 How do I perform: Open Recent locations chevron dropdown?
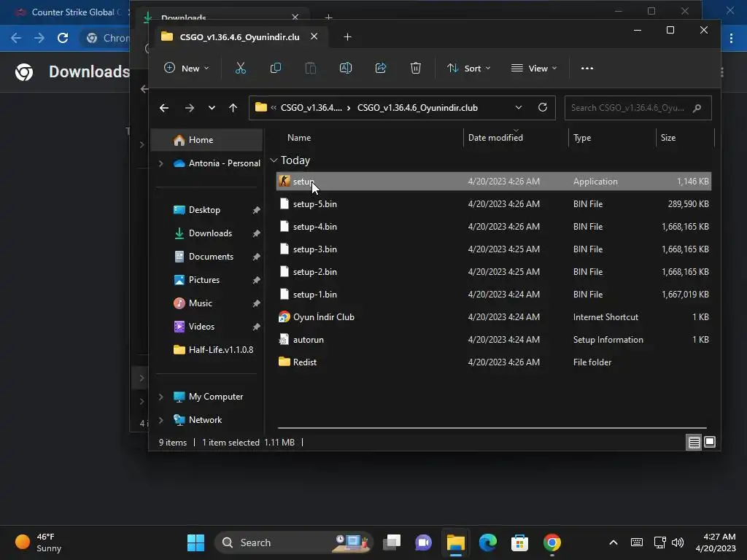point(212,108)
